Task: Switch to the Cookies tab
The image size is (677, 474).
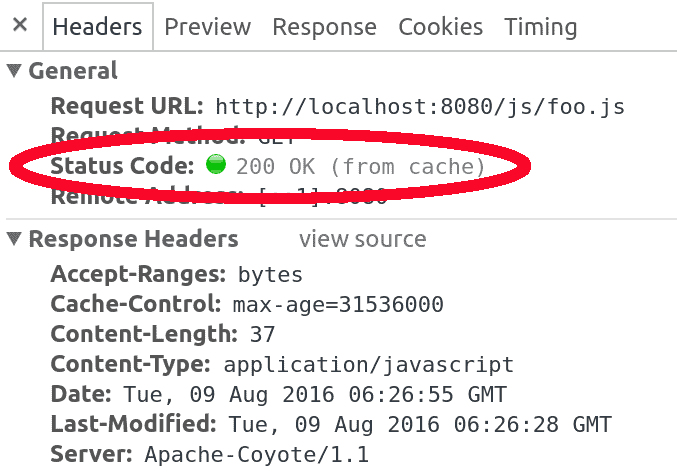Action: [441, 27]
